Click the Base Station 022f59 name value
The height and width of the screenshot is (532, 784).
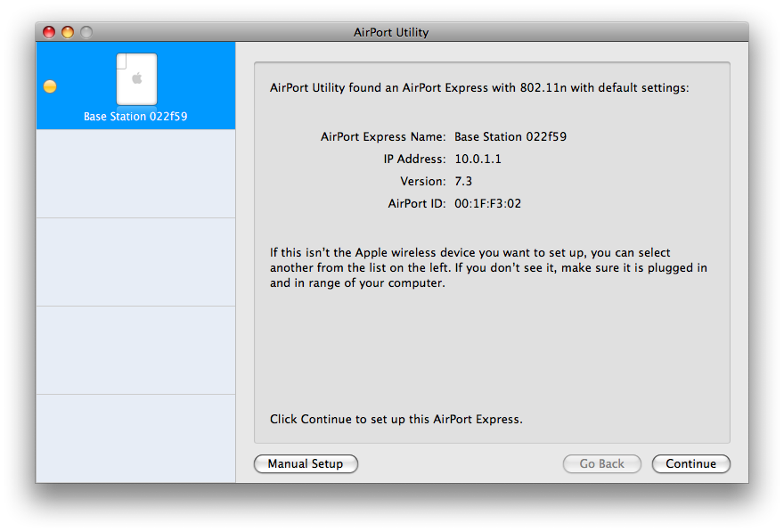point(510,137)
